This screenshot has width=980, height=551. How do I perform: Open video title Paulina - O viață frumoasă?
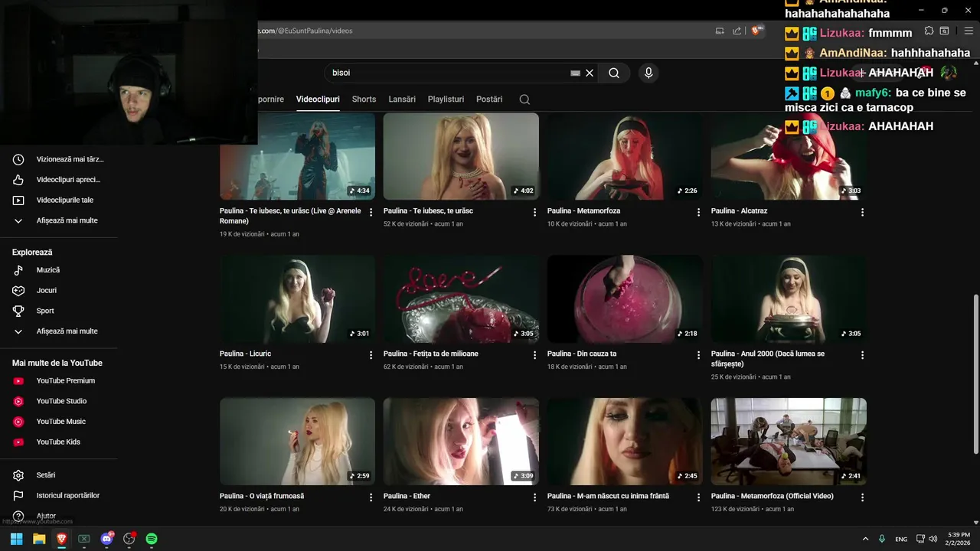point(262,496)
